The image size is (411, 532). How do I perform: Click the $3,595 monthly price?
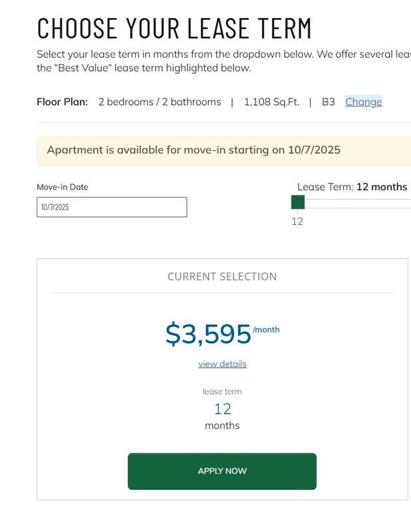(208, 334)
